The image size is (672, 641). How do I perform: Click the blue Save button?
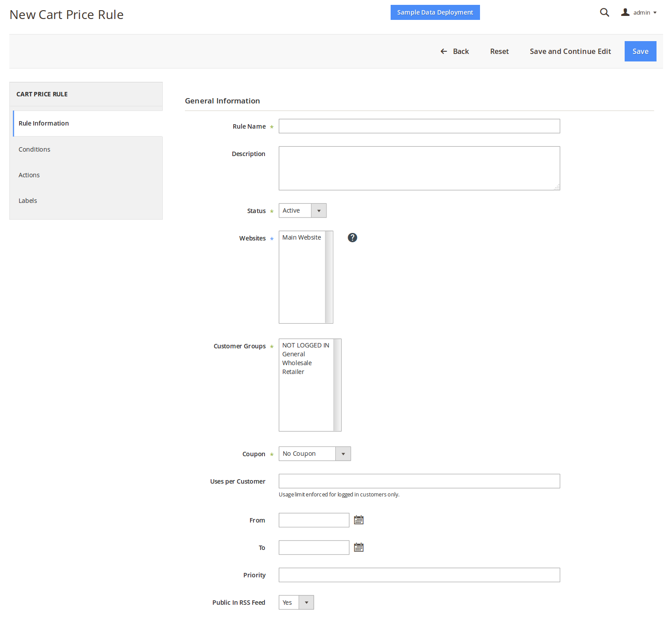[640, 51]
